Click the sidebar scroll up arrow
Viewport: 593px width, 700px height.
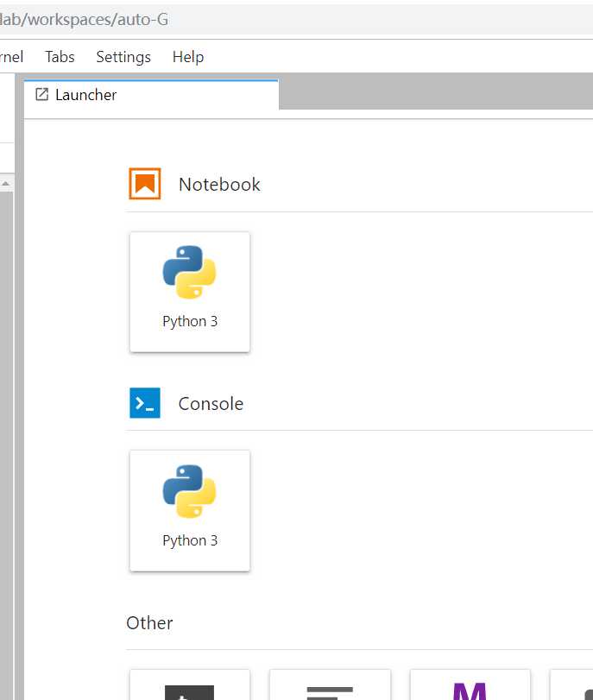coord(6,184)
